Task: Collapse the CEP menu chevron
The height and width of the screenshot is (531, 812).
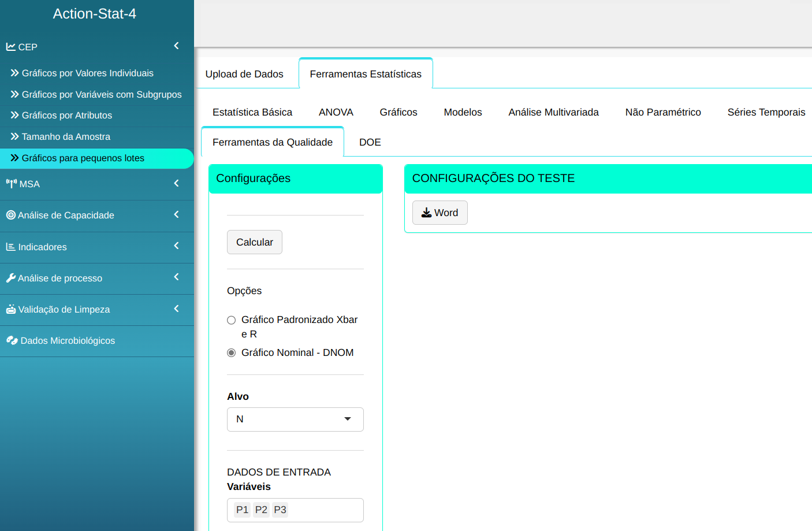Action: pyautogui.click(x=176, y=46)
